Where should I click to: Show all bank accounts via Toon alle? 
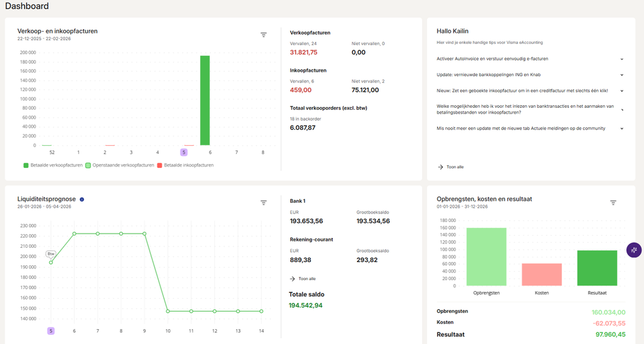point(307,279)
